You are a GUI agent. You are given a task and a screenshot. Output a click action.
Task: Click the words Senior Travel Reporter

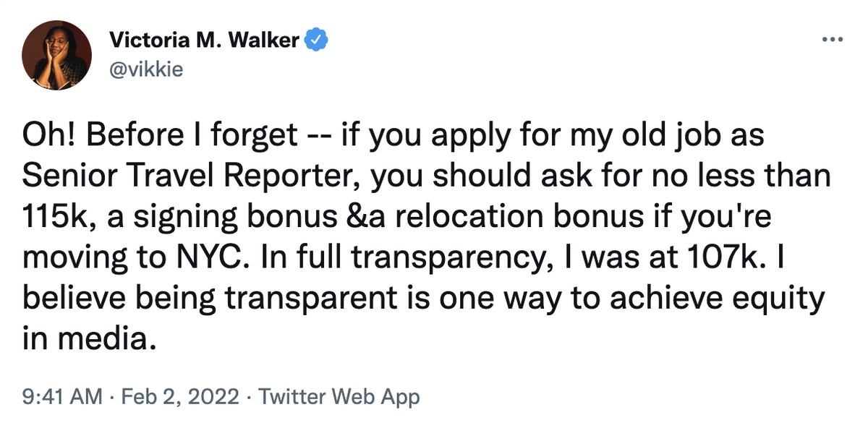(195, 176)
